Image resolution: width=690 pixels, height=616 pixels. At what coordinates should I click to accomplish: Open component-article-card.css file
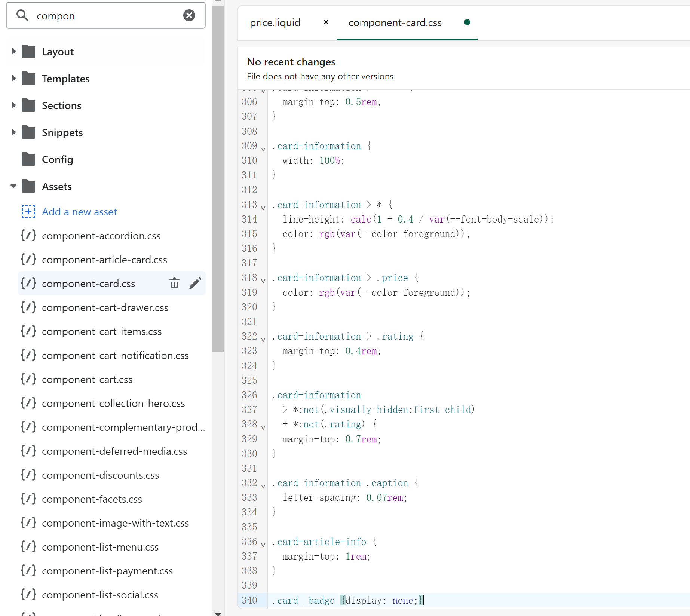coord(104,260)
